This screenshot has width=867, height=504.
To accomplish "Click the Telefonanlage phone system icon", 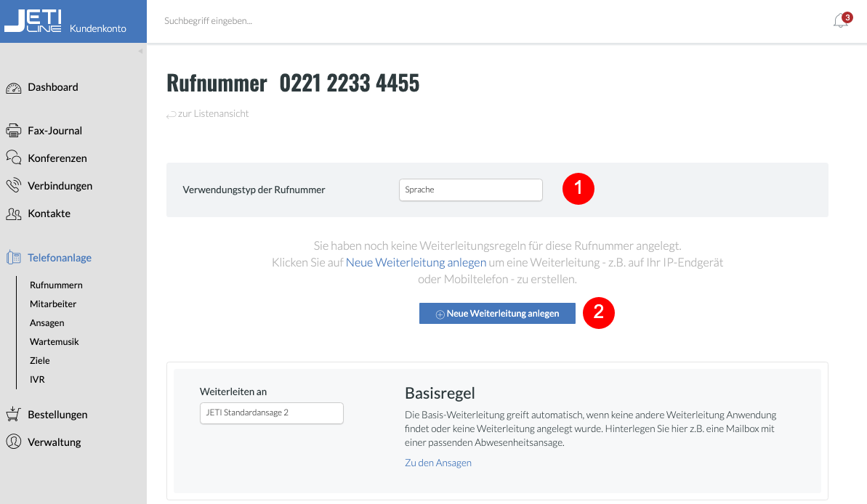I will coord(13,258).
